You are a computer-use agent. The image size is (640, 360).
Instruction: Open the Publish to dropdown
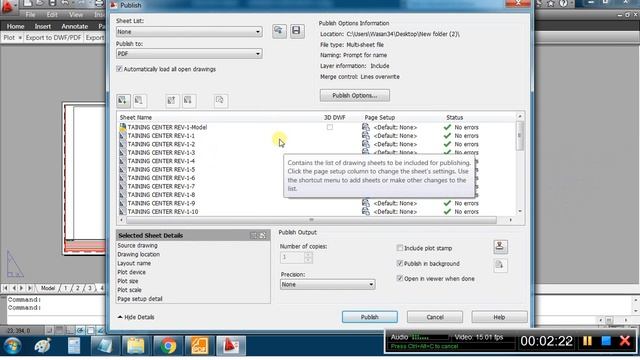pos(189,53)
